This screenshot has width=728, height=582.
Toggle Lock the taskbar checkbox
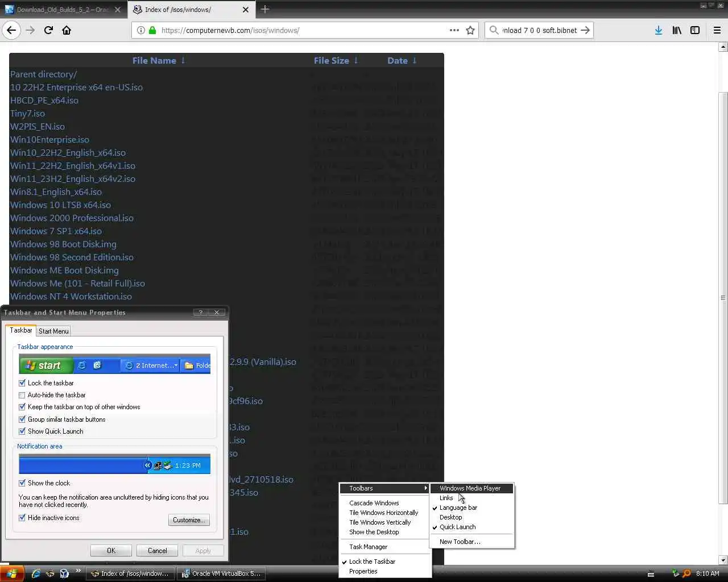pos(22,383)
